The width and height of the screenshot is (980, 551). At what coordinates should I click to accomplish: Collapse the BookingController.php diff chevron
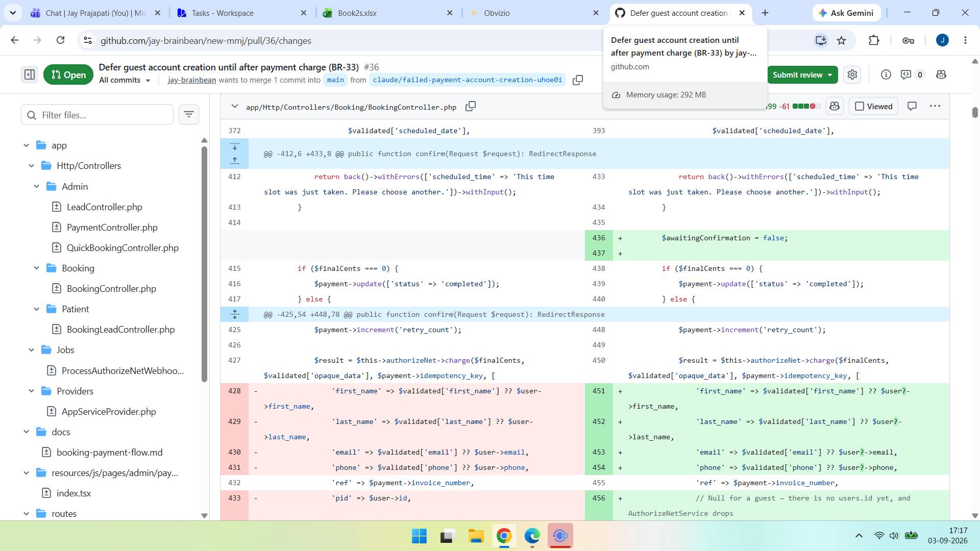[x=234, y=107]
